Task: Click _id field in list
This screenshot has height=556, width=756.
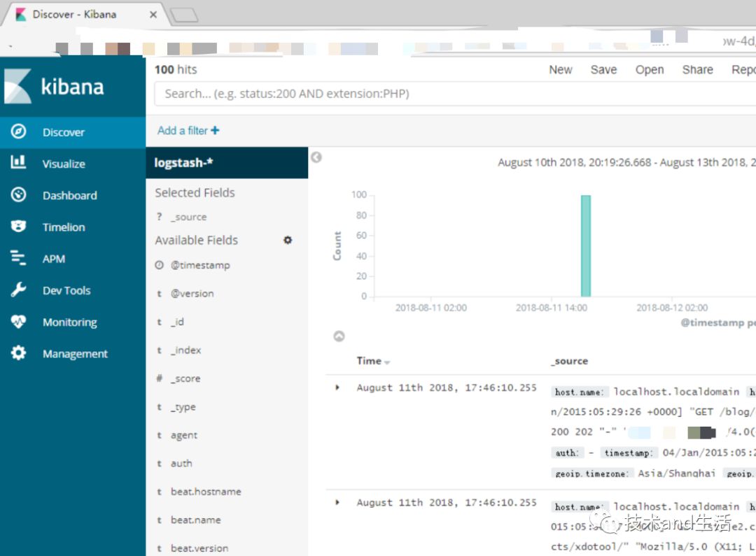Action: click(x=177, y=322)
